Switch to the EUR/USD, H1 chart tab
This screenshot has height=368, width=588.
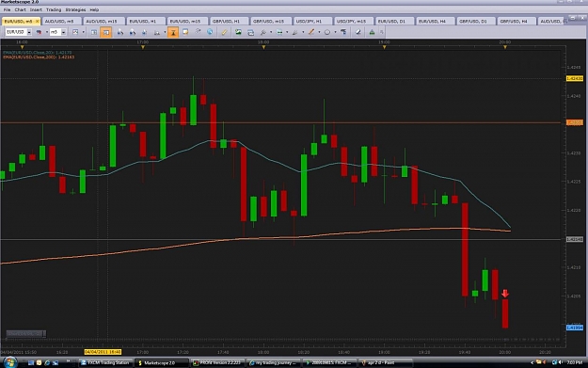pyautogui.click(x=144, y=22)
